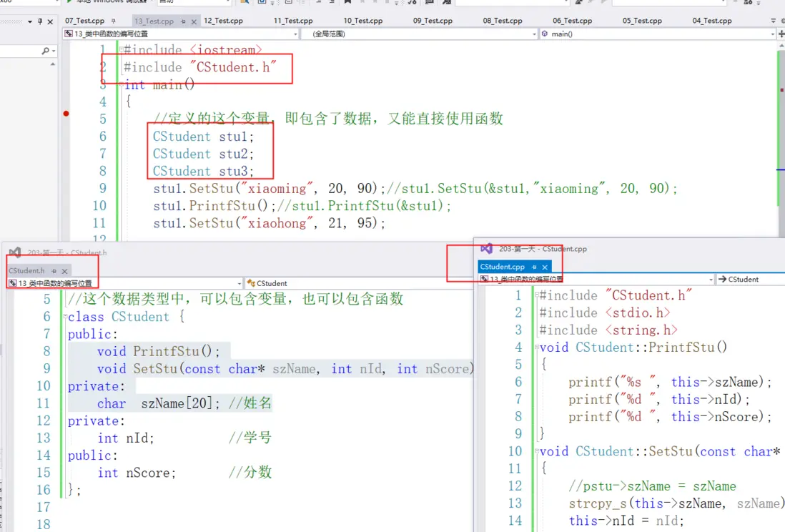
Task: Open the CStudent scope dropdown in CStudent.cpp window
Action: pos(751,279)
